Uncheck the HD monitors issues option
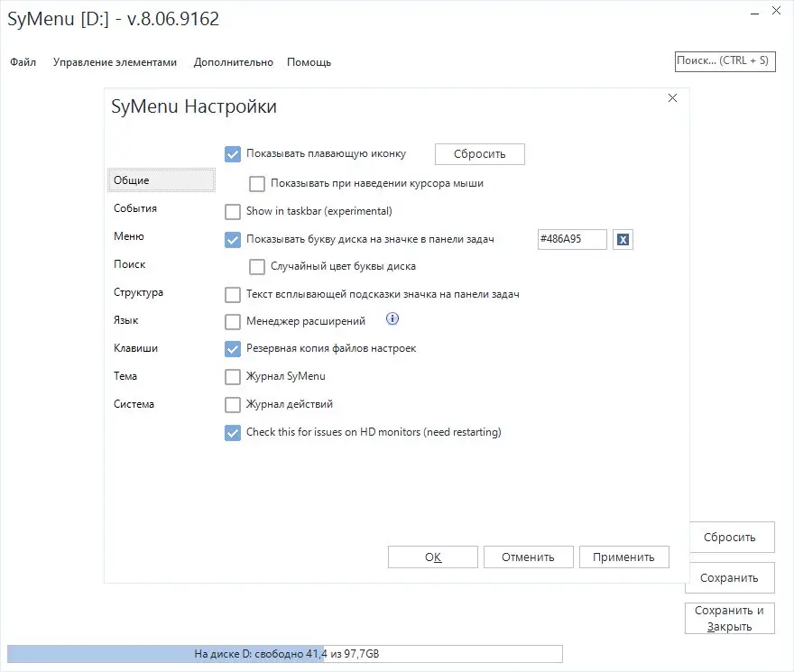 233,433
